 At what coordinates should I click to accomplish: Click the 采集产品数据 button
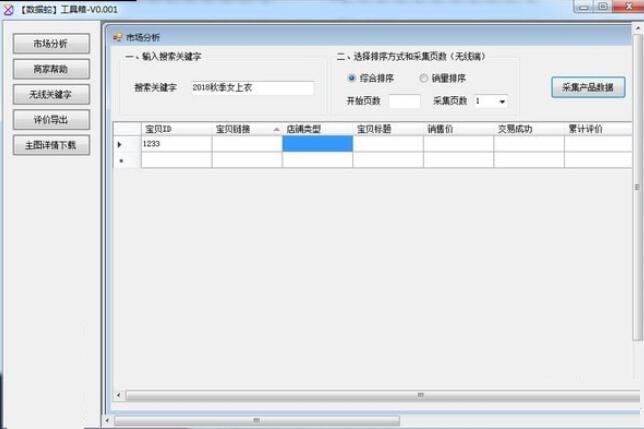point(588,87)
